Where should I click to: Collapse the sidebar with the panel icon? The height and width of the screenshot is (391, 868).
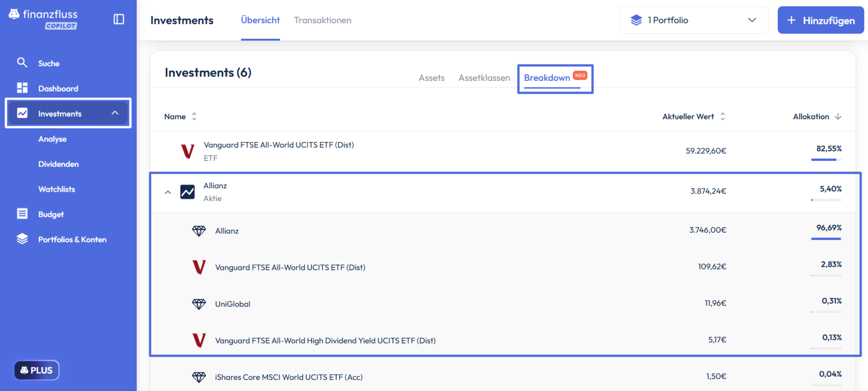pyautogui.click(x=119, y=19)
